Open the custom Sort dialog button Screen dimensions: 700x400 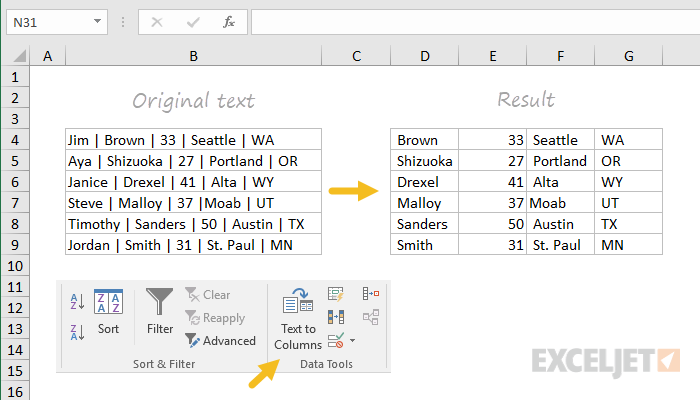click(108, 312)
